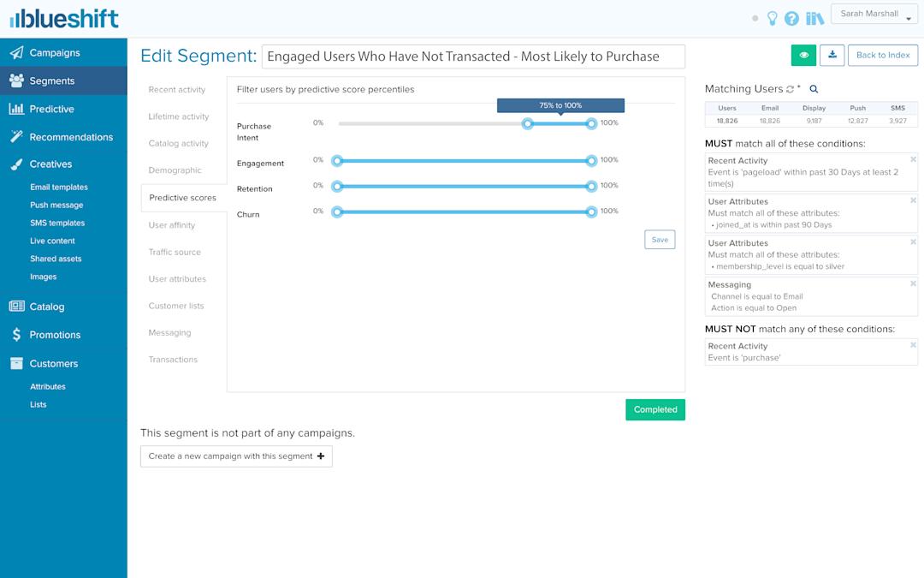
Task: Click the Creatives paintbrush icon
Action: point(16,164)
